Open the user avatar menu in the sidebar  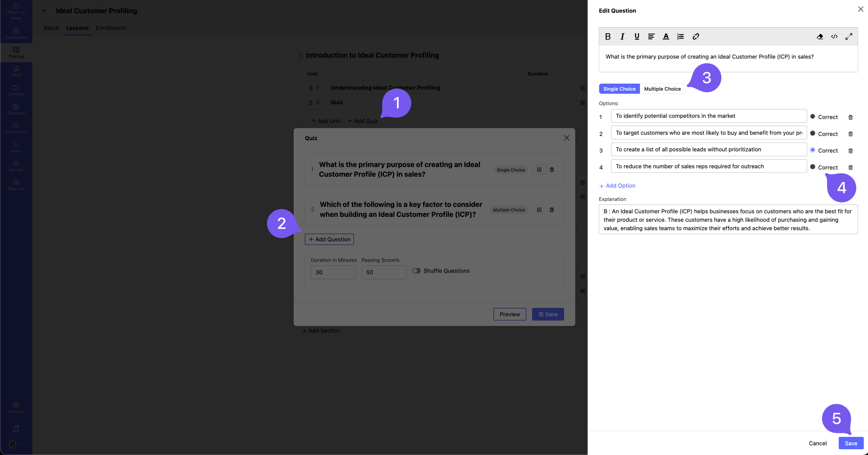(16, 444)
